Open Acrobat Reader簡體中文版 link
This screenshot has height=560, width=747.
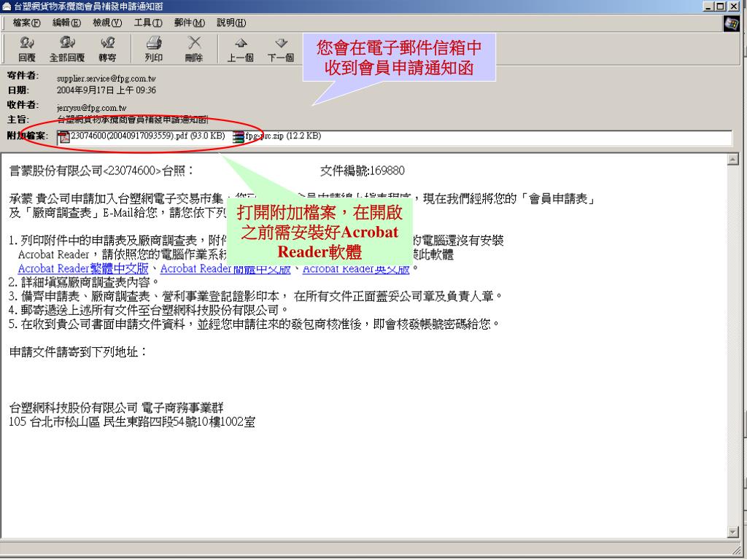coord(225,268)
